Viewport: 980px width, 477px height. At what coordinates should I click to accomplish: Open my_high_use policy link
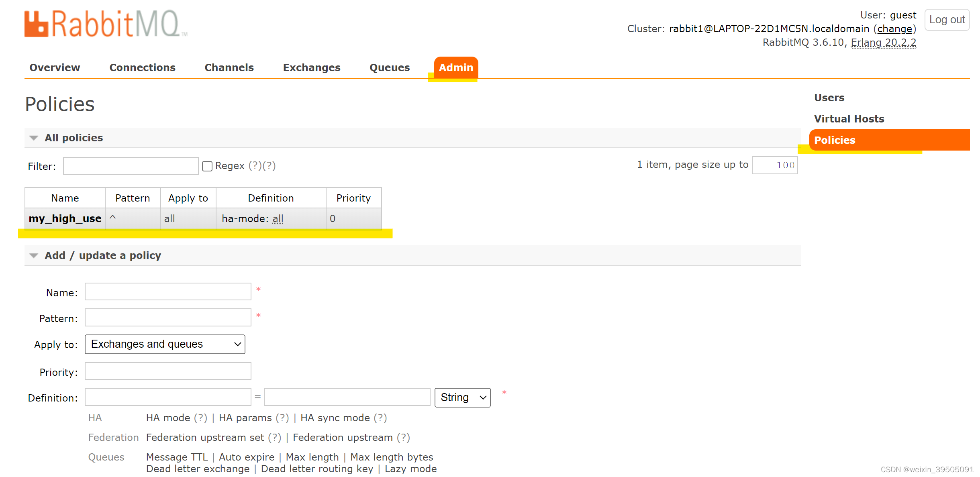65,219
